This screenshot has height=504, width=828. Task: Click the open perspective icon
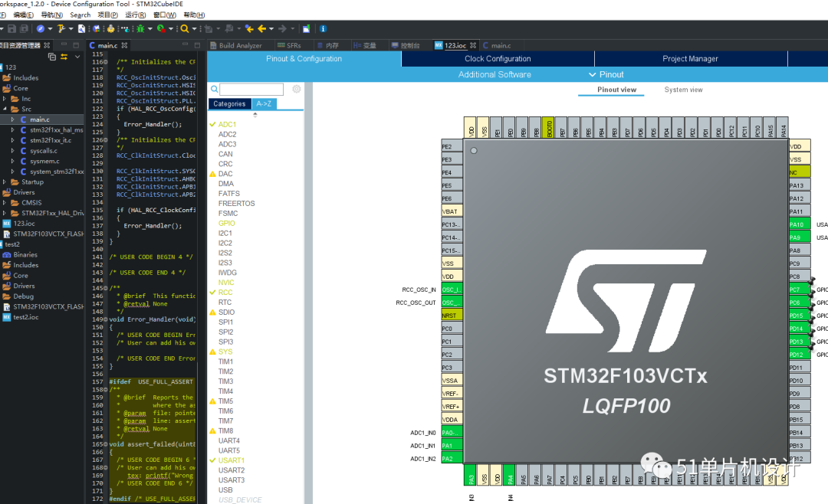coord(306,28)
